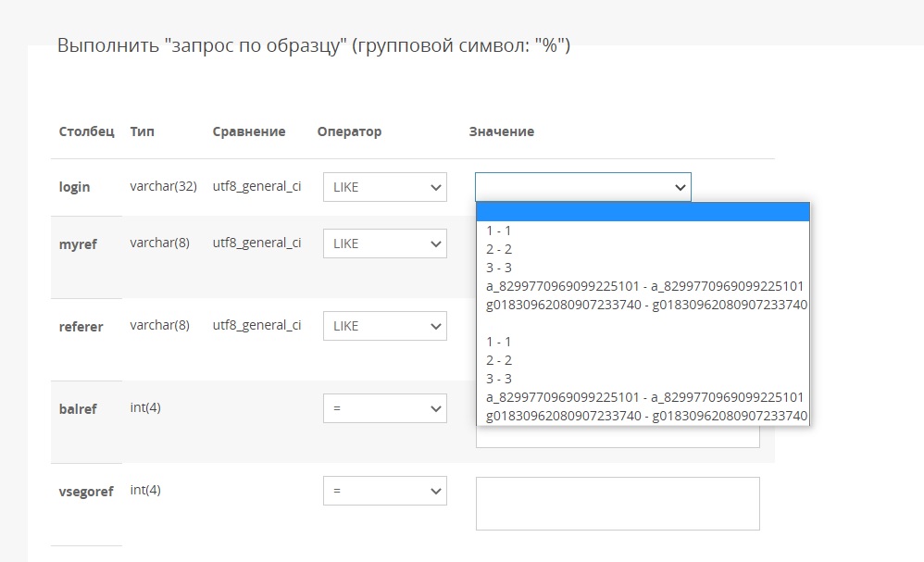Choose '1 - 1' in the first option group
The width and height of the screenshot is (924, 562).
(x=499, y=231)
